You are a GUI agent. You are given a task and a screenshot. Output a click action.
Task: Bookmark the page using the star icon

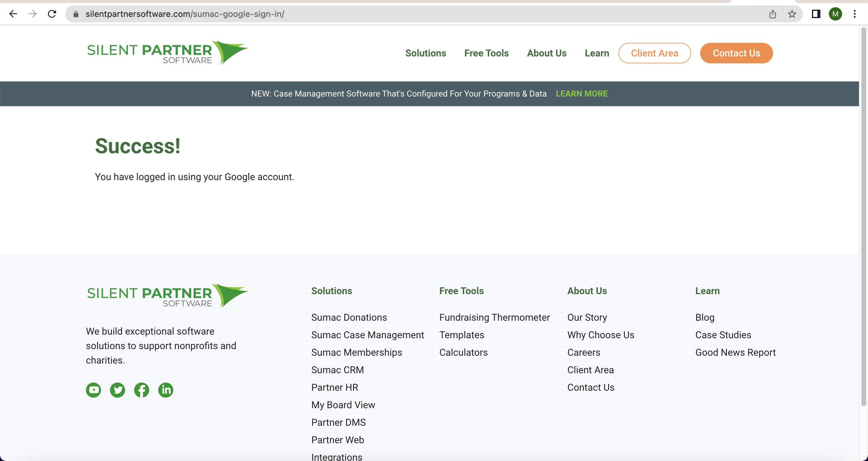tap(791, 14)
